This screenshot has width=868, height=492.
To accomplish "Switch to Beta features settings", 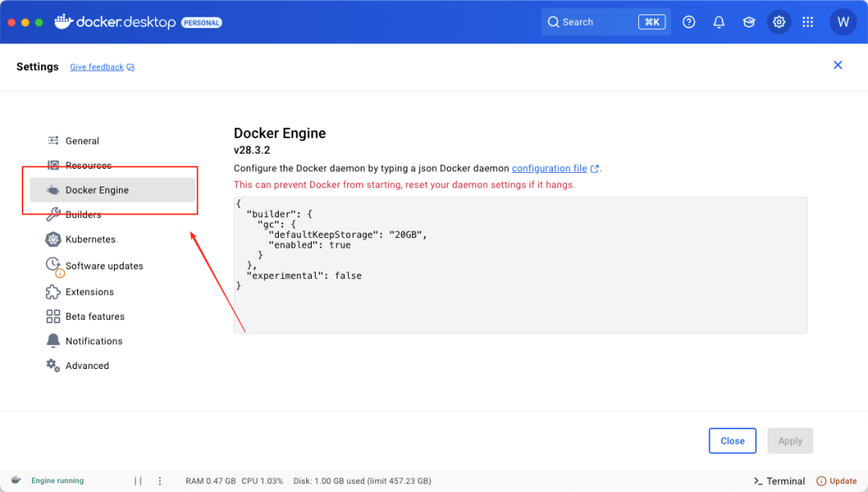I will point(95,317).
